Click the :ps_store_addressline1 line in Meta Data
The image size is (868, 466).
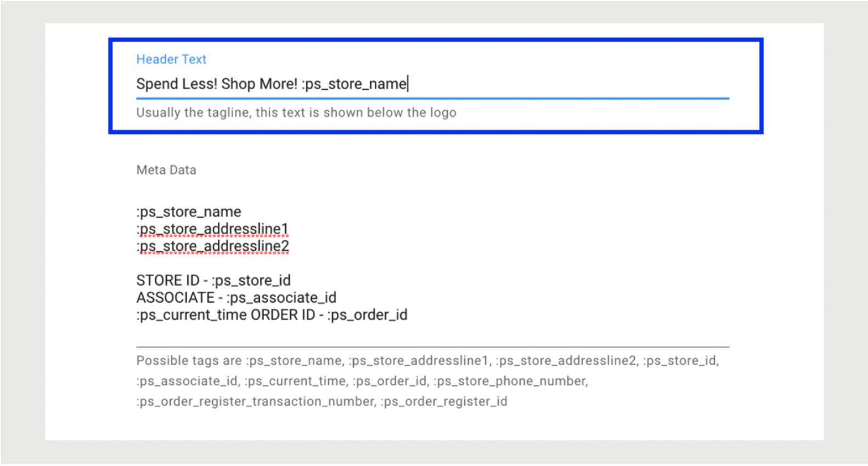click(212, 229)
